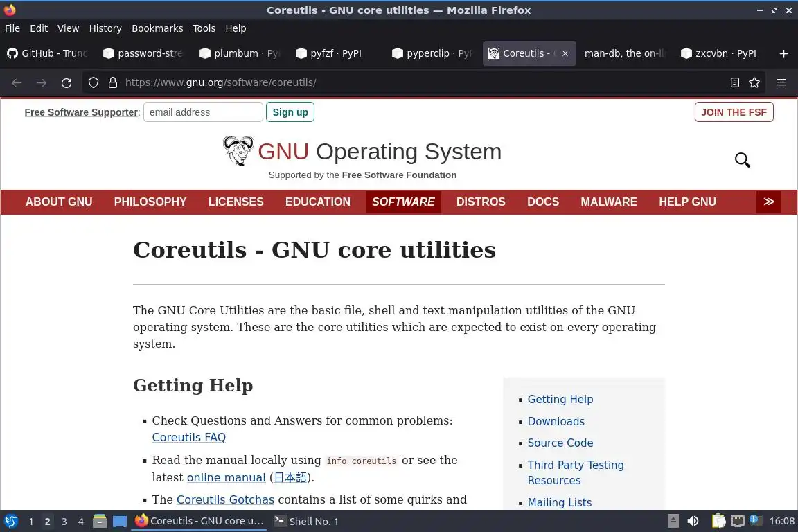Select the Shell No. 1 taskbar window
798x532 pixels.
point(306,522)
